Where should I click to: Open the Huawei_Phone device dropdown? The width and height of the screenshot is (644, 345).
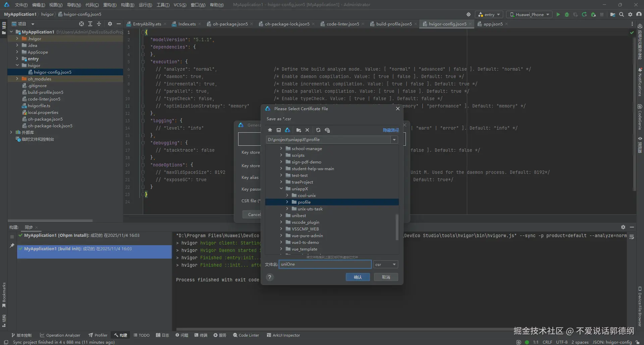point(530,14)
